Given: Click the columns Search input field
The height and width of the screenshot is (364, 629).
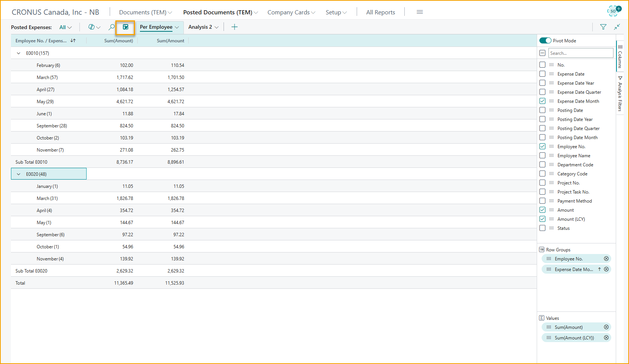Looking at the screenshot, I should coord(581,53).
